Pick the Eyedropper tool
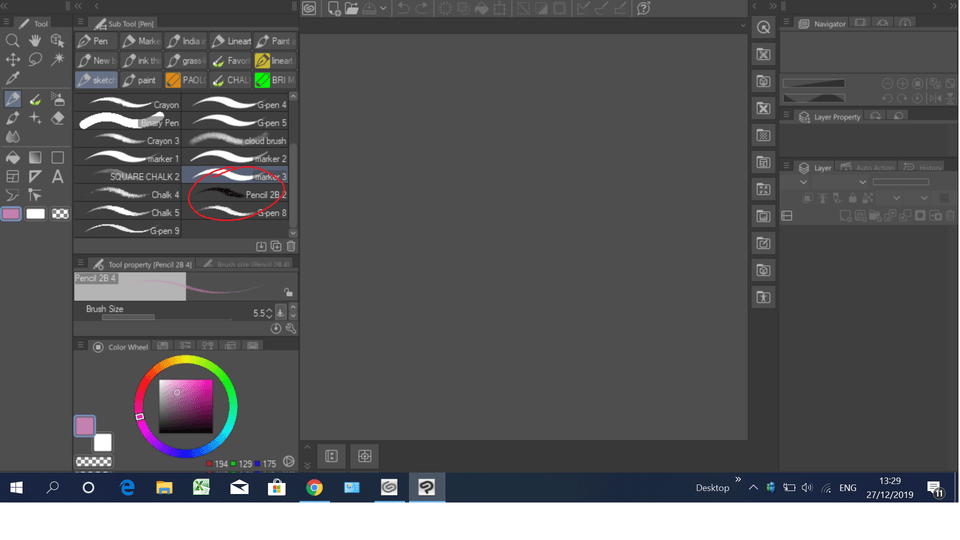Screen dimensions: 960x540 point(13,78)
